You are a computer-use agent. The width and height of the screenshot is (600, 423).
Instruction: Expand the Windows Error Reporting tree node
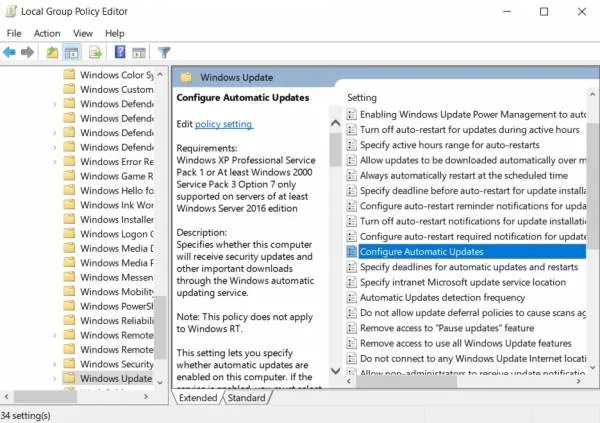click(55, 162)
